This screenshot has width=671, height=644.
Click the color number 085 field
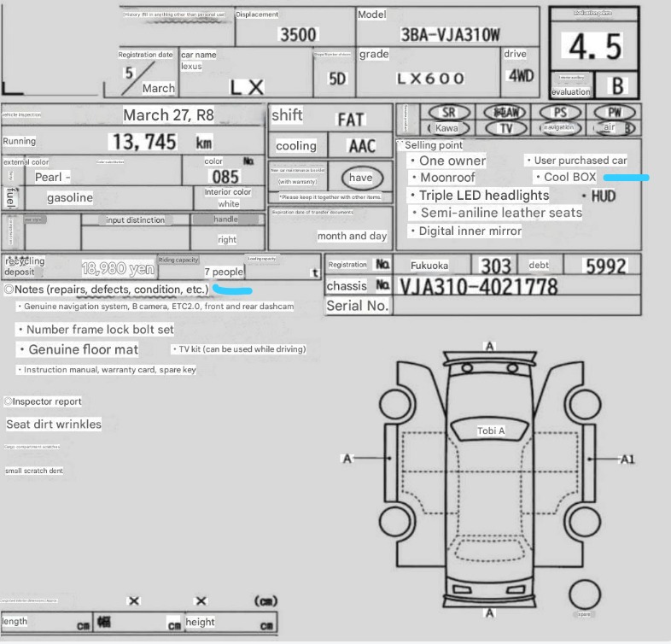[225, 177]
